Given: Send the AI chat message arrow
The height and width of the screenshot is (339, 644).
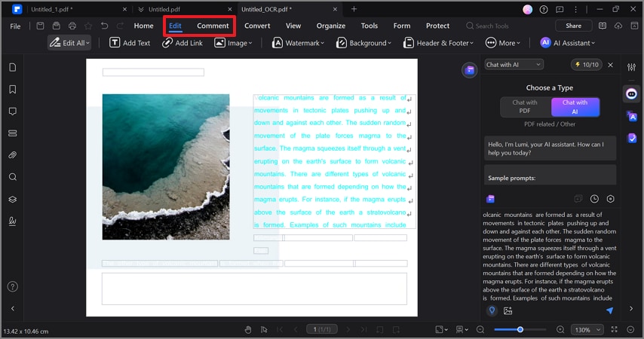Looking at the screenshot, I should (610, 310).
